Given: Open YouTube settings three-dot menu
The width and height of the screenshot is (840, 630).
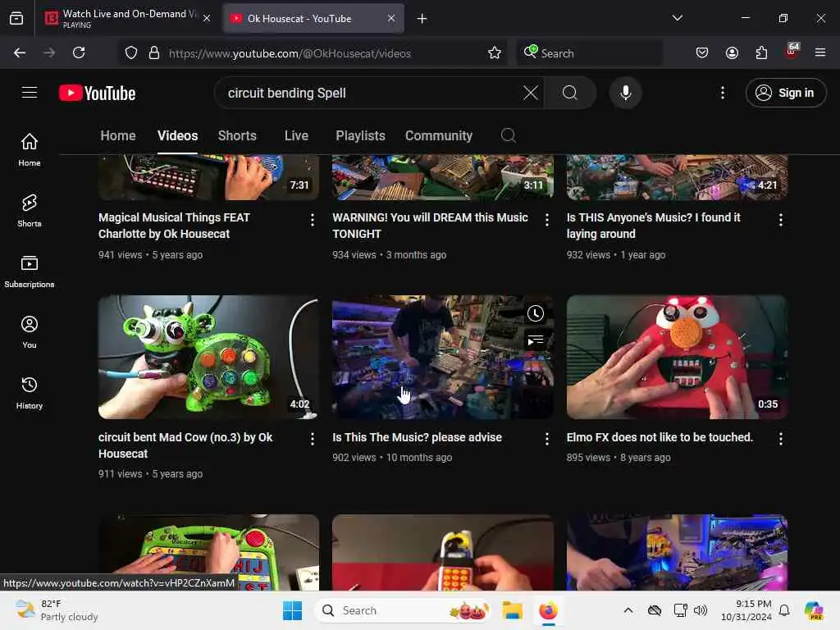Looking at the screenshot, I should (722, 93).
